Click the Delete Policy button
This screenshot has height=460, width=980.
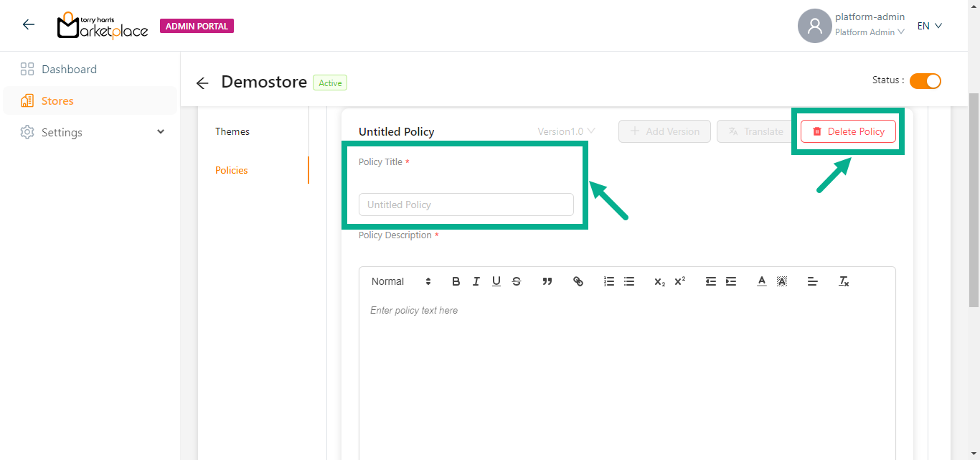[x=848, y=131]
